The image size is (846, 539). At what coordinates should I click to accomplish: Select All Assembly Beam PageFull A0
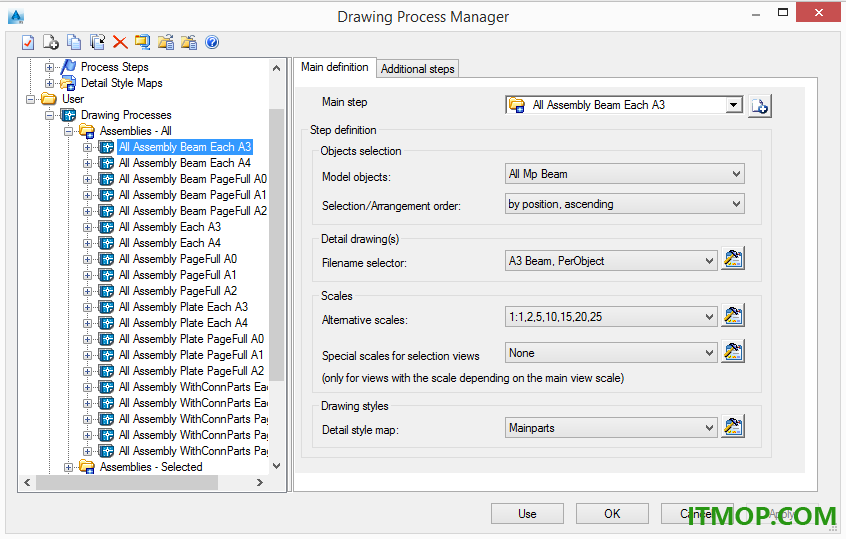coord(193,179)
